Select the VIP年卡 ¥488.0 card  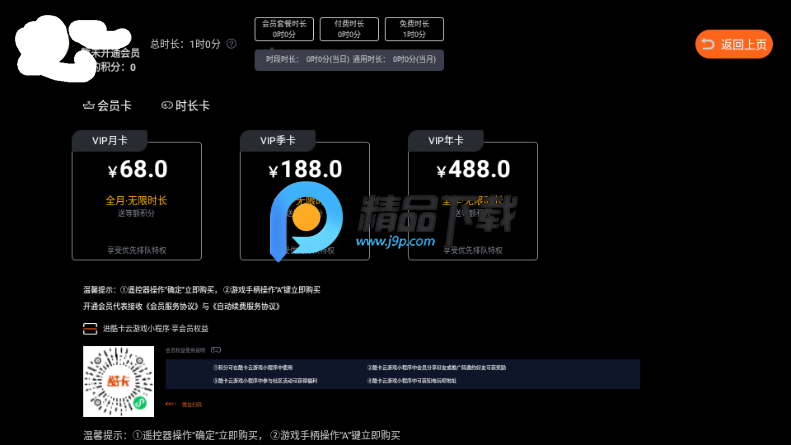click(x=473, y=196)
